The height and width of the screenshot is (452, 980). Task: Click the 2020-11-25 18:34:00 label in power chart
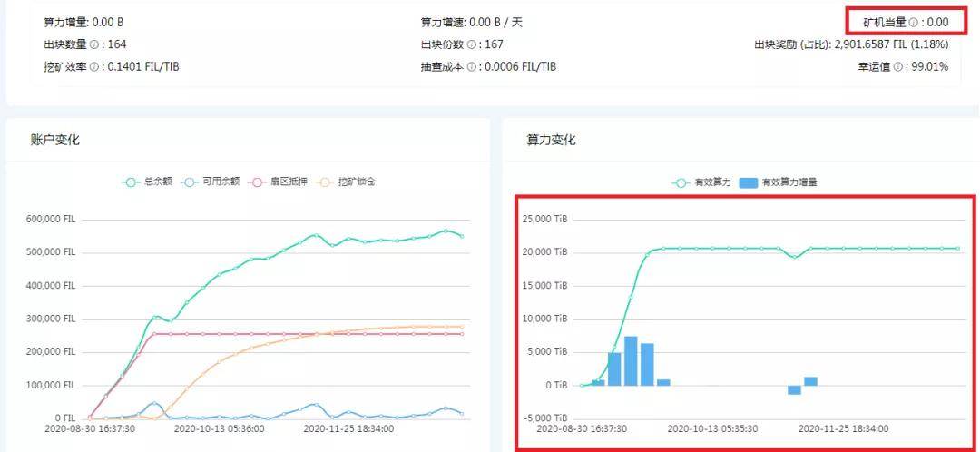(x=843, y=428)
